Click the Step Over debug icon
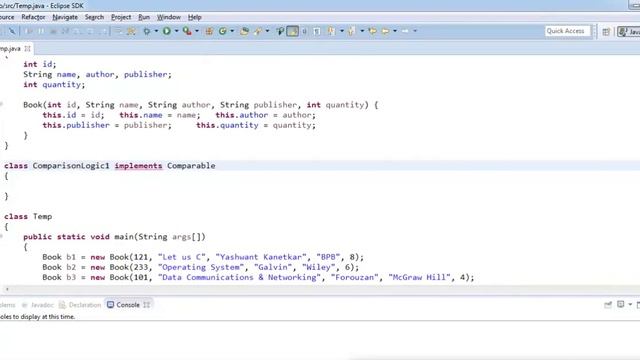Image resolution: width=640 pixels, height=360 pixels. pos(90,31)
